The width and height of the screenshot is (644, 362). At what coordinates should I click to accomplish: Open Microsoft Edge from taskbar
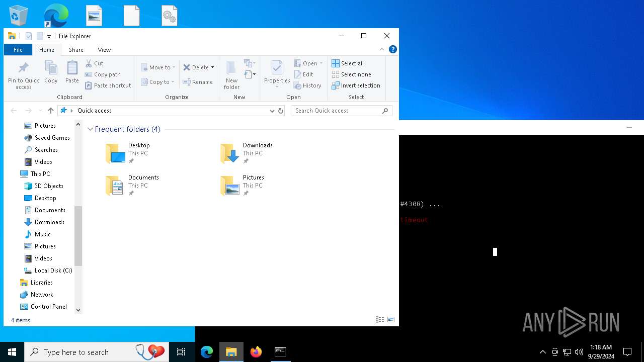[207, 352]
